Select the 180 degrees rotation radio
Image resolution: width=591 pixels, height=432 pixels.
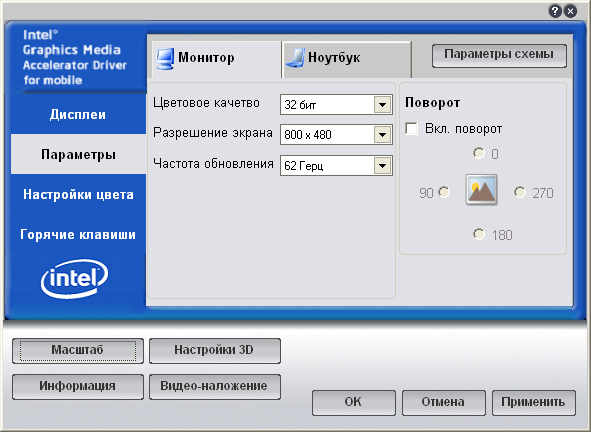click(479, 234)
